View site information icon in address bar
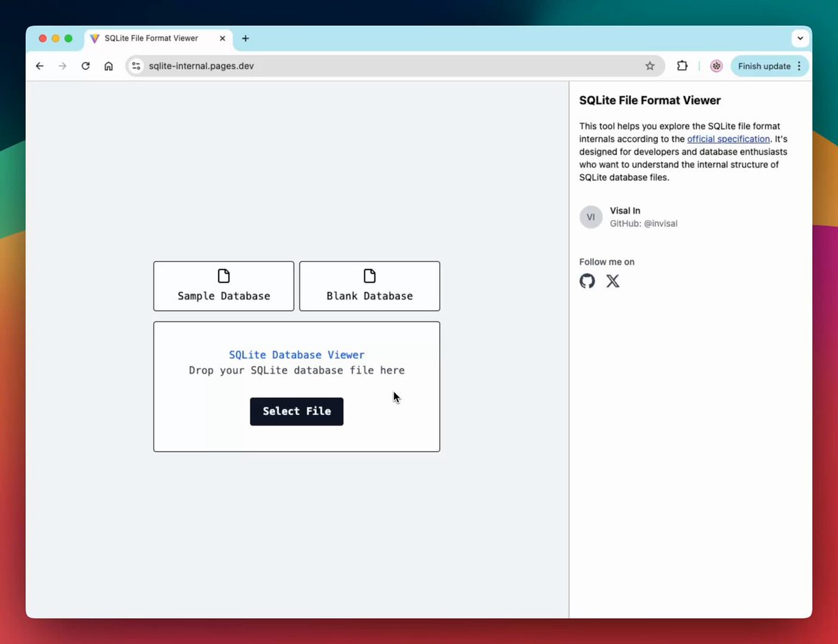The image size is (838, 644). [x=136, y=66]
